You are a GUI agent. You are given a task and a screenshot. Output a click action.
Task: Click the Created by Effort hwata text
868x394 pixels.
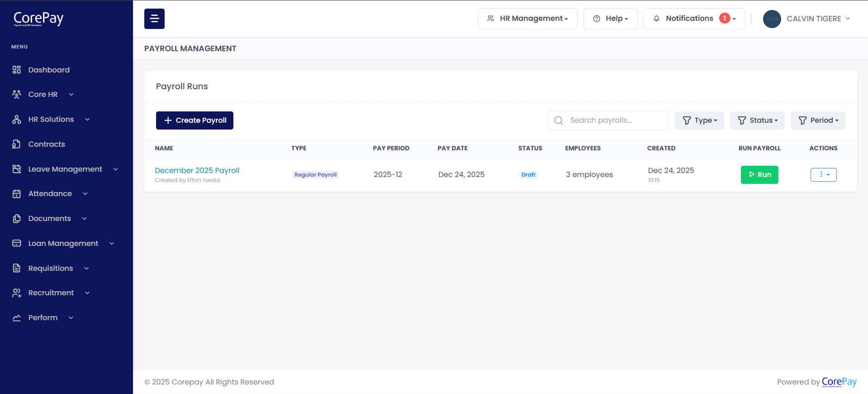(x=187, y=180)
